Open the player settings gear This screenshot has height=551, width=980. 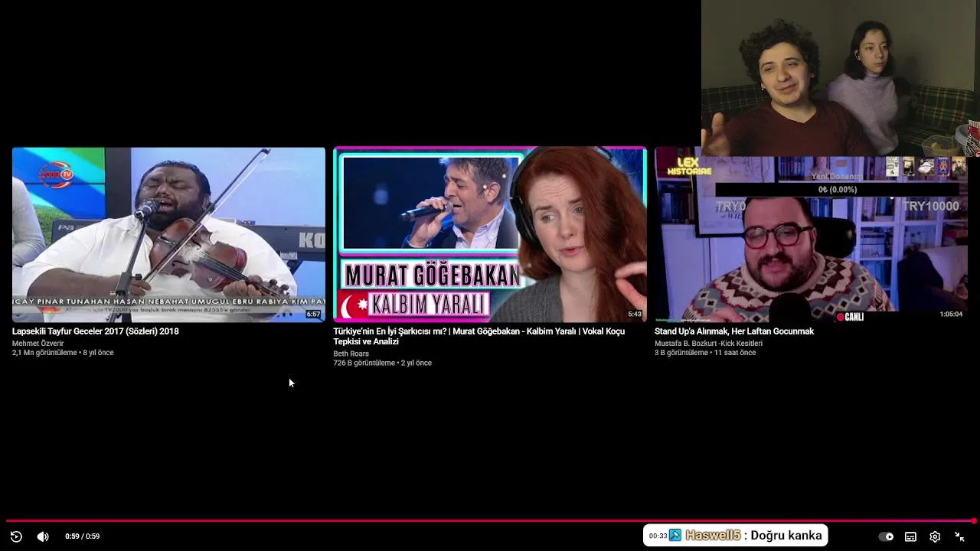[x=935, y=536]
